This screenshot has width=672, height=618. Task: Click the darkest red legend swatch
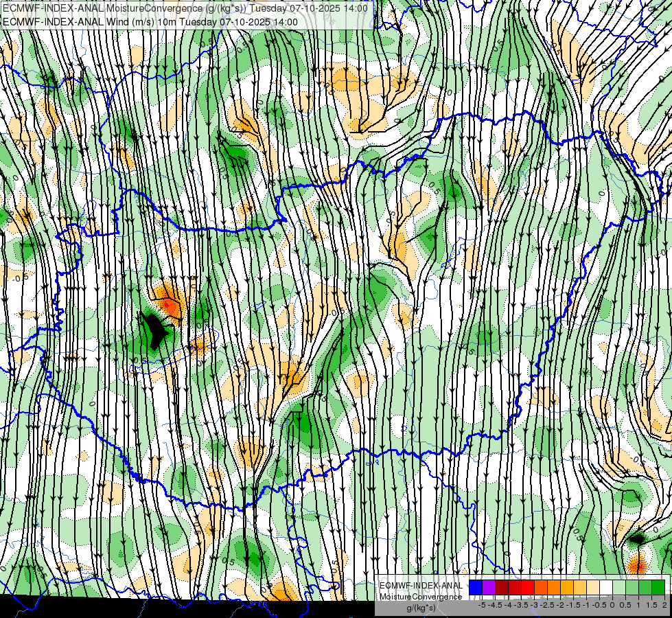click(x=502, y=588)
